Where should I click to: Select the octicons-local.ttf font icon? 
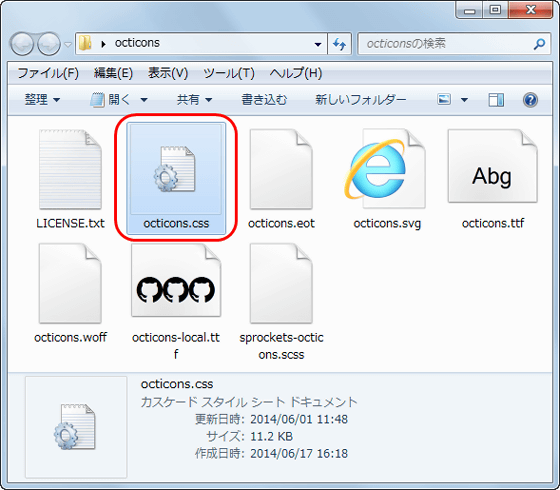(x=176, y=281)
